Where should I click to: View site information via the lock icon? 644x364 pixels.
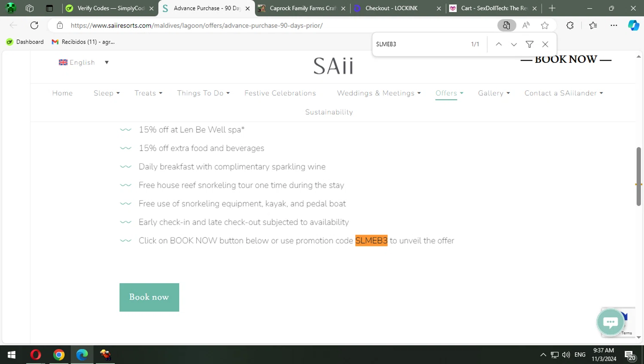click(x=60, y=25)
